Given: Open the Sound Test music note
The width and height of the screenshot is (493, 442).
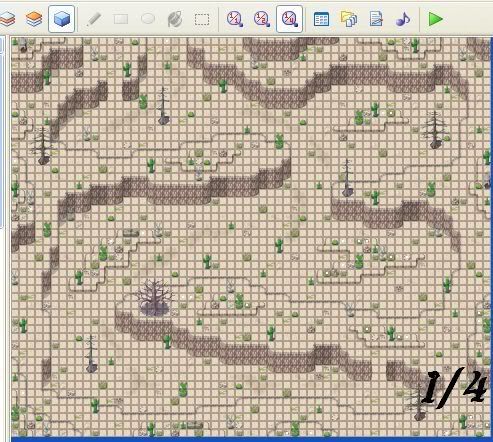Looking at the screenshot, I should click(x=403, y=19).
